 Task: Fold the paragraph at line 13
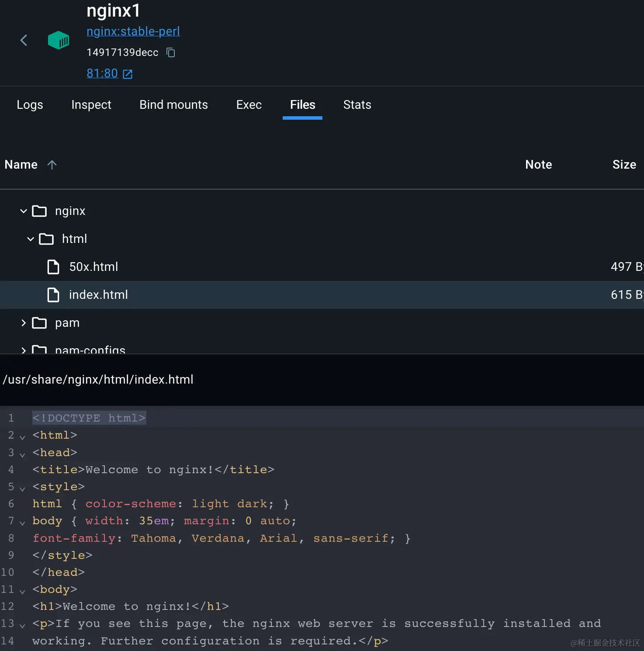pos(22,625)
